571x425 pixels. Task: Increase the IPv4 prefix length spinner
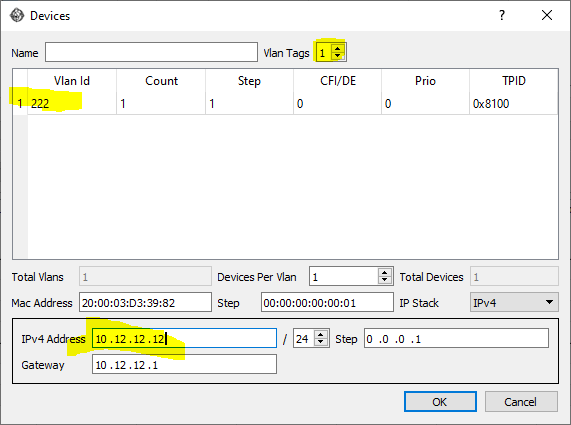pyautogui.click(x=321, y=335)
